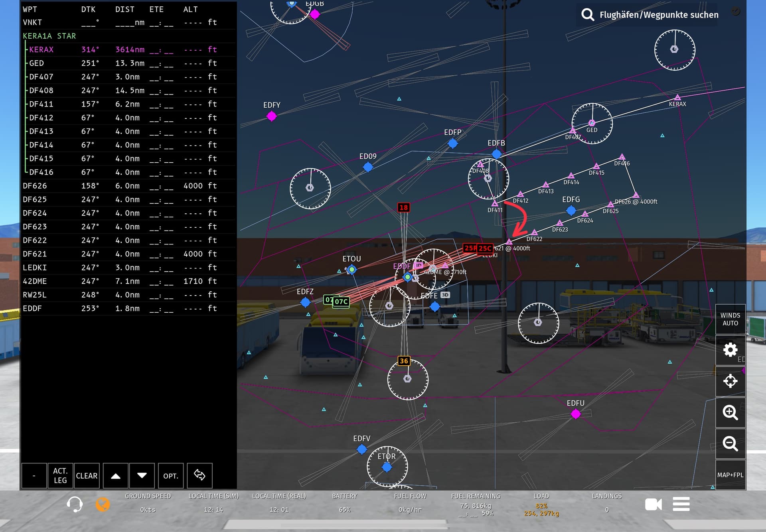
Task: Click the orange globe icon
Action: point(103,504)
